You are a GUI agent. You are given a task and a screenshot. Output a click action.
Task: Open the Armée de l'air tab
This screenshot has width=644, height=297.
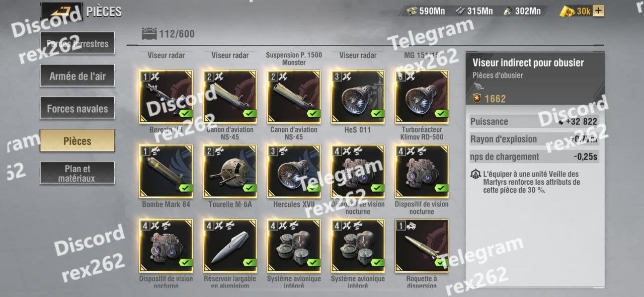(77, 77)
